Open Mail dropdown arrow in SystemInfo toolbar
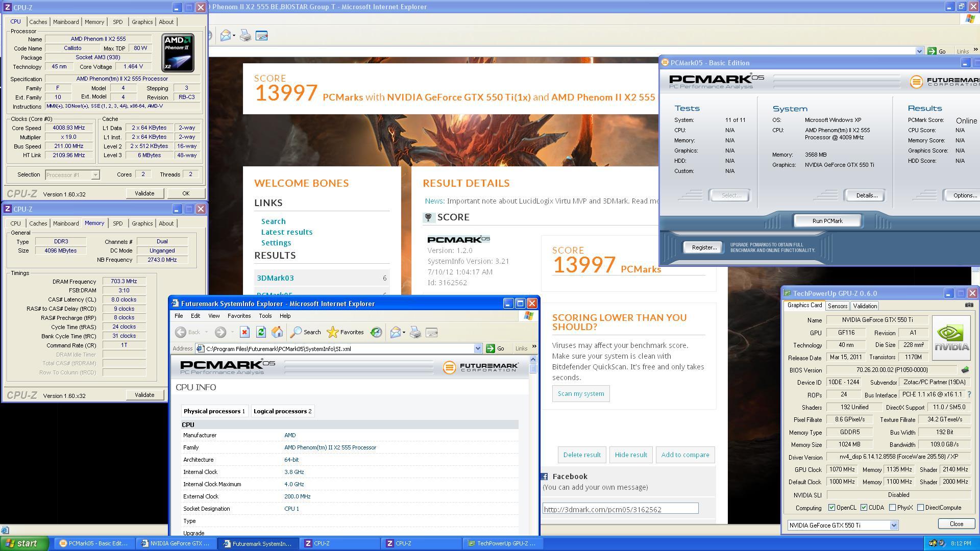Image resolution: width=980 pixels, height=551 pixels. [x=404, y=333]
